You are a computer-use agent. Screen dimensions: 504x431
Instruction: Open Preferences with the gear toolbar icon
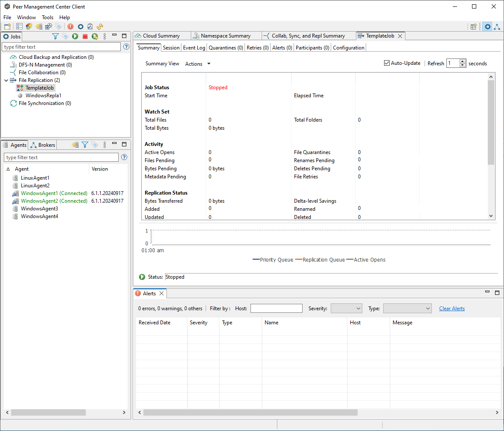click(x=80, y=26)
